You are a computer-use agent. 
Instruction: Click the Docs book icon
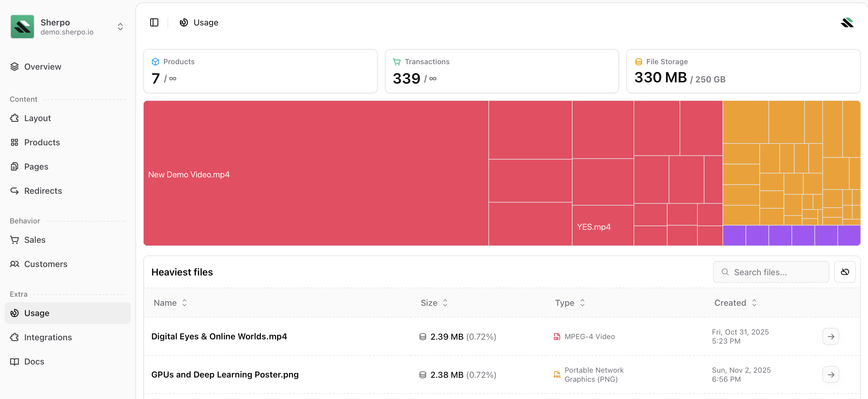tap(15, 361)
